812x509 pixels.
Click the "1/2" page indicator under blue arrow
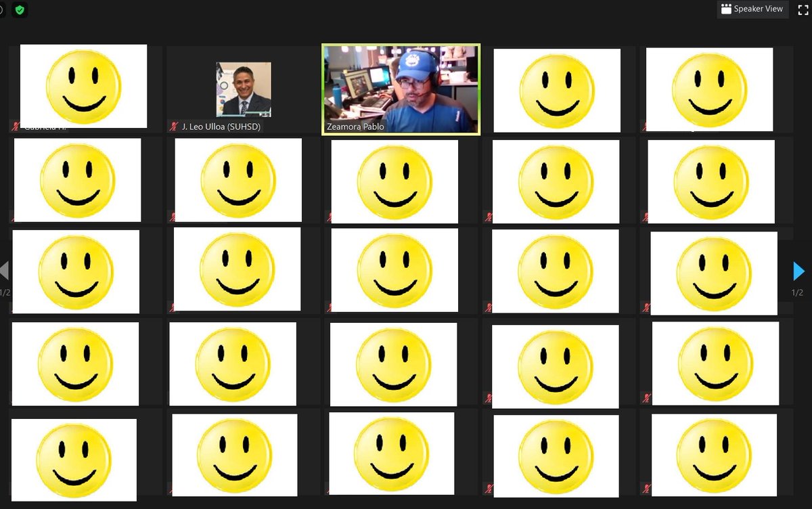(x=797, y=292)
